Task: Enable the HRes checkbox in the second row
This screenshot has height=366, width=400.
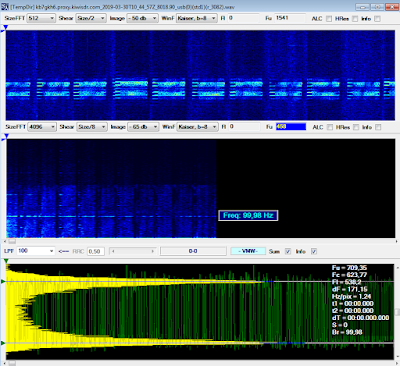Action: point(356,127)
